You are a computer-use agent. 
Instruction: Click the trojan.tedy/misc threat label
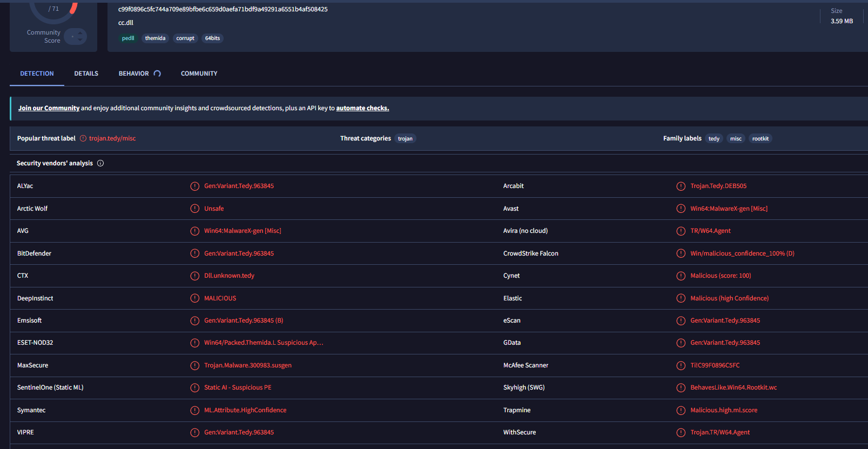[112, 138]
